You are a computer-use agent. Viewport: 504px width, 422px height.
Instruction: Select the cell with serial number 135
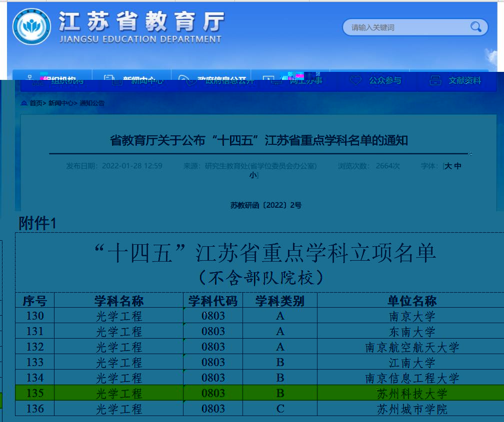pos(34,393)
